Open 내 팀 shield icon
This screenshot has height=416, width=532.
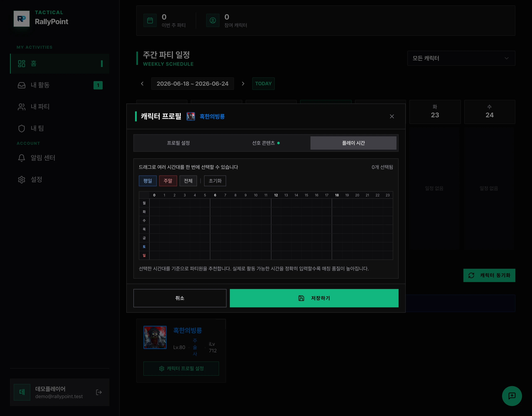tap(22, 128)
